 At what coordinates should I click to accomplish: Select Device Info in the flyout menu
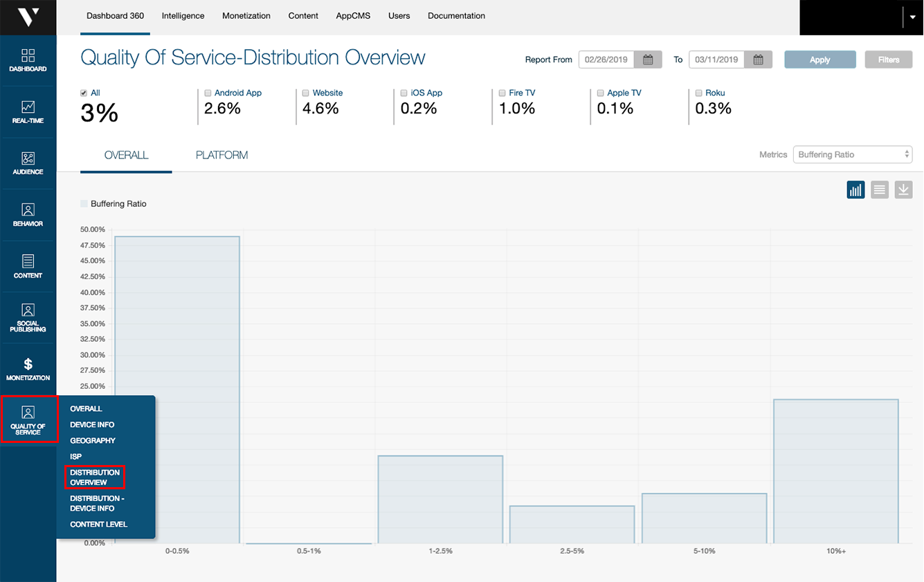click(92, 425)
